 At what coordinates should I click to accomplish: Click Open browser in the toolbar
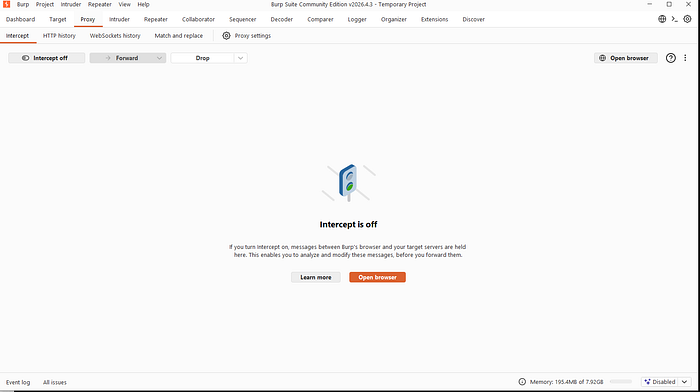[625, 58]
